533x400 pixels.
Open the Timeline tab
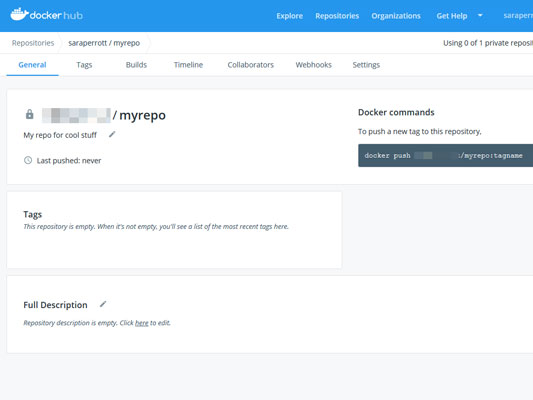188,65
